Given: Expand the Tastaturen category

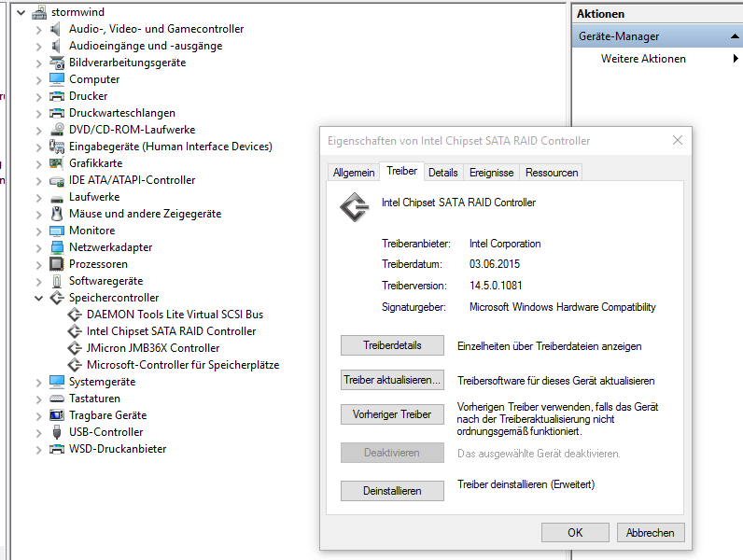Looking at the screenshot, I should 39,399.
